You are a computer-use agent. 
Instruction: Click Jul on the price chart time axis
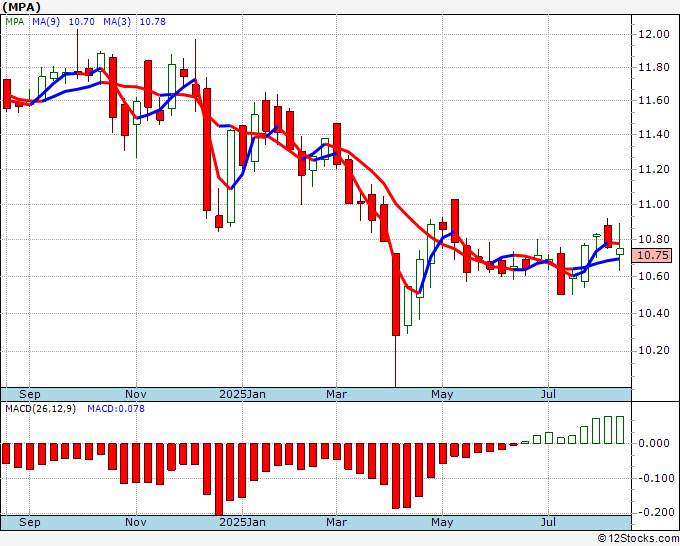548,394
